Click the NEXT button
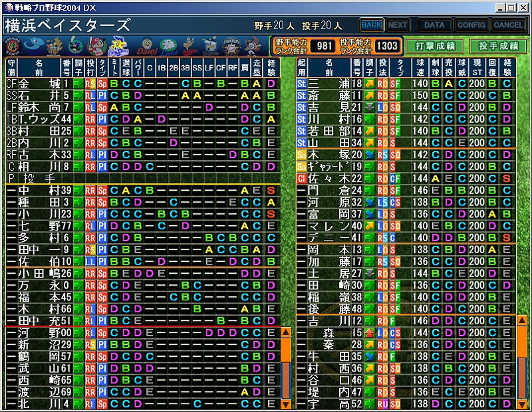532x412 pixels. point(398,25)
